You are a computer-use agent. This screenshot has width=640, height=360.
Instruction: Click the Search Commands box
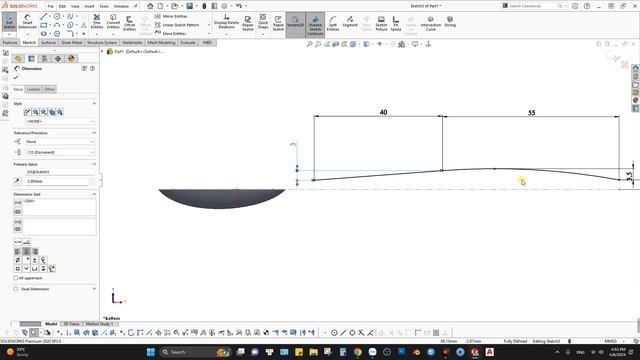point(533,6)
